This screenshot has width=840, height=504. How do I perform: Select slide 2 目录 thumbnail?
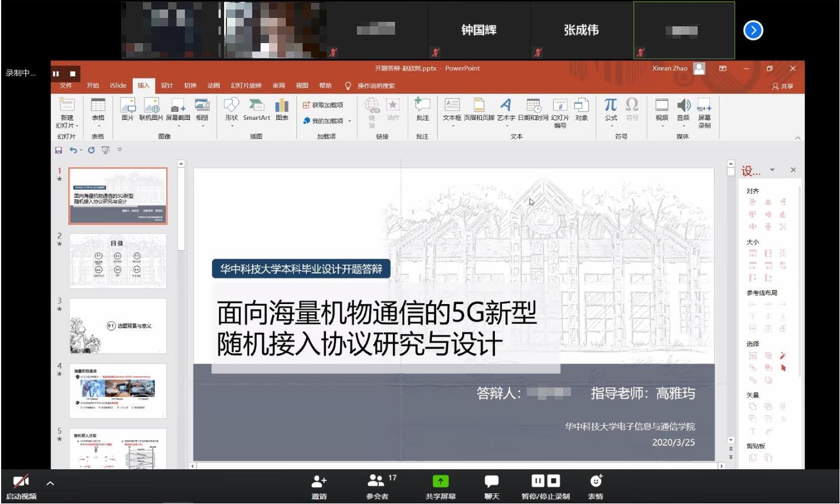[x=118, y=261]
